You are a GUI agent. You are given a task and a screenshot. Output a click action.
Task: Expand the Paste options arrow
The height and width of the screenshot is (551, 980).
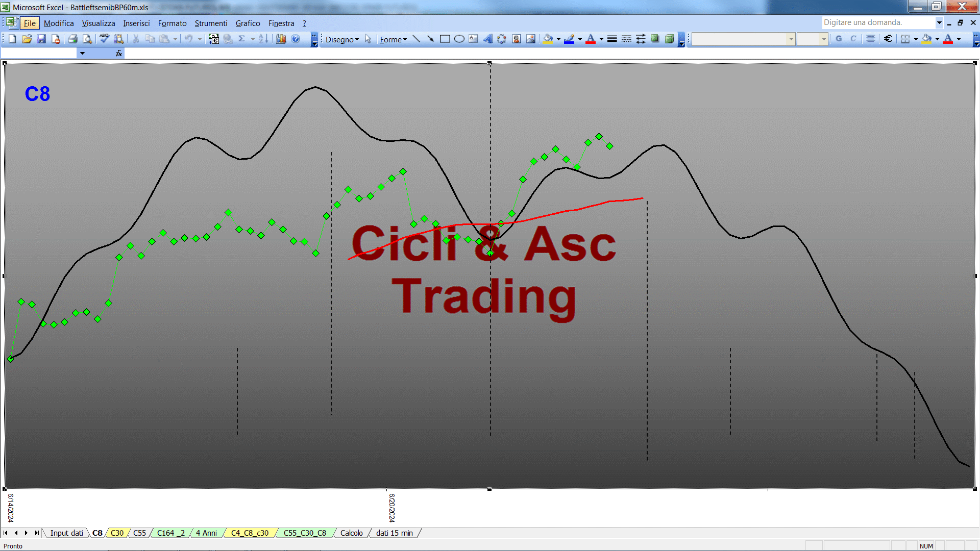(175, 39)
